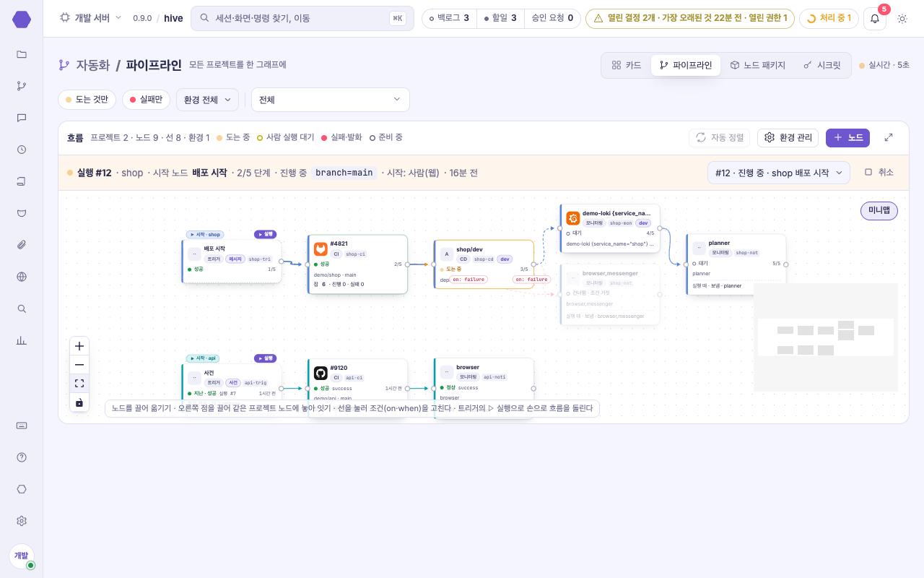This screenshot has width=924, height=578.
Task: Toggle the 도는 것만 filter
Action: [x=87, y=100]
